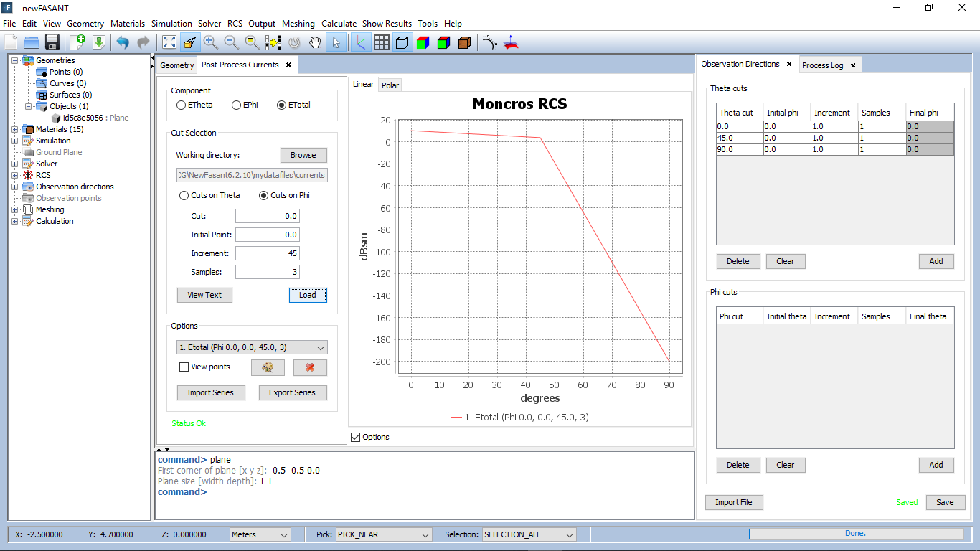Click the red X delete series icon
Image resolution: width=980 pixels, height=551 pixels.
point(310,367)
